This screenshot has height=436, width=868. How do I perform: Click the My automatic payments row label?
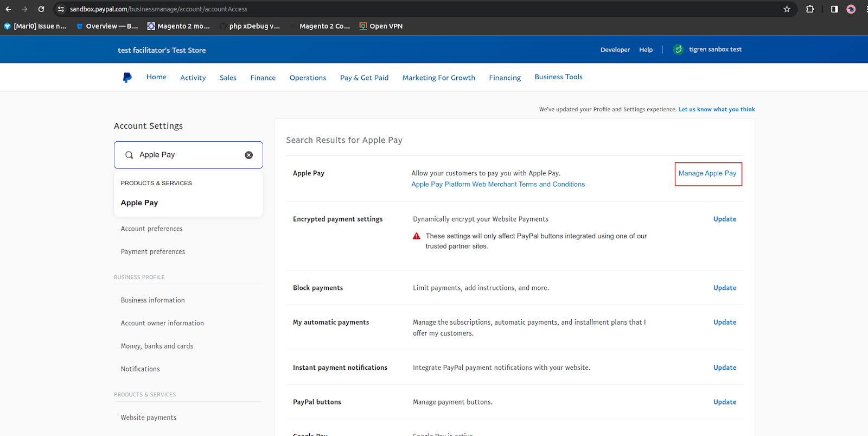coord(331,322)
